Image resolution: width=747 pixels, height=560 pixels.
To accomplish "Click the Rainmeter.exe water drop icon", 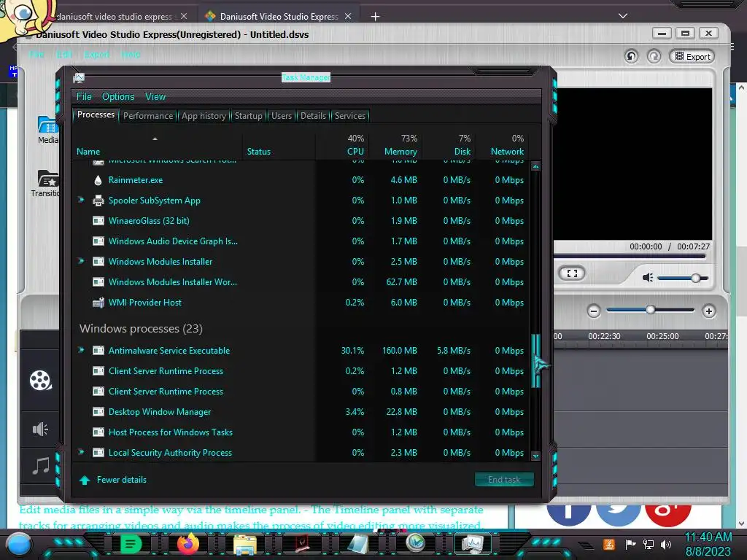I will coord(98,180).
